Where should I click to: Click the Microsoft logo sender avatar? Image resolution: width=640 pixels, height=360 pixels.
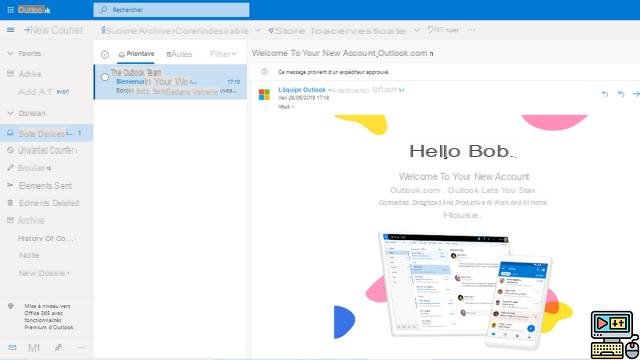pos(264,95)
